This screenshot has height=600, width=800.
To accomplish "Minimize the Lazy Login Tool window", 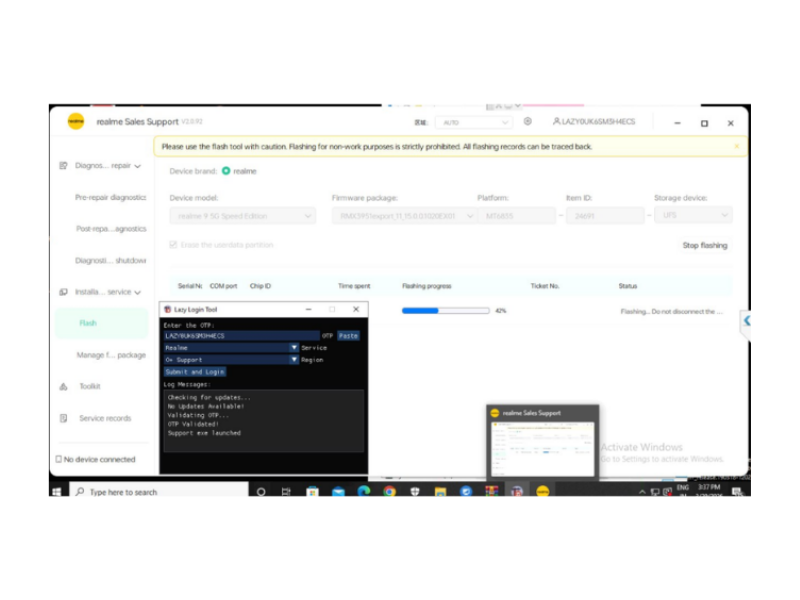I will [x=308, y=309].
